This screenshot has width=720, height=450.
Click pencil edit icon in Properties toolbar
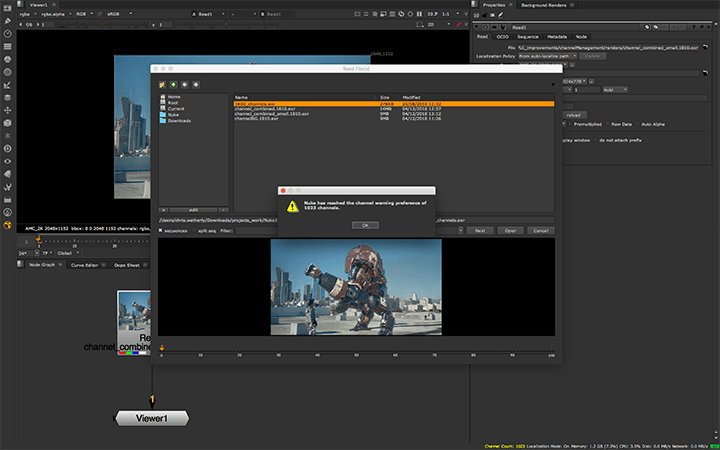[x=500, y=15]
